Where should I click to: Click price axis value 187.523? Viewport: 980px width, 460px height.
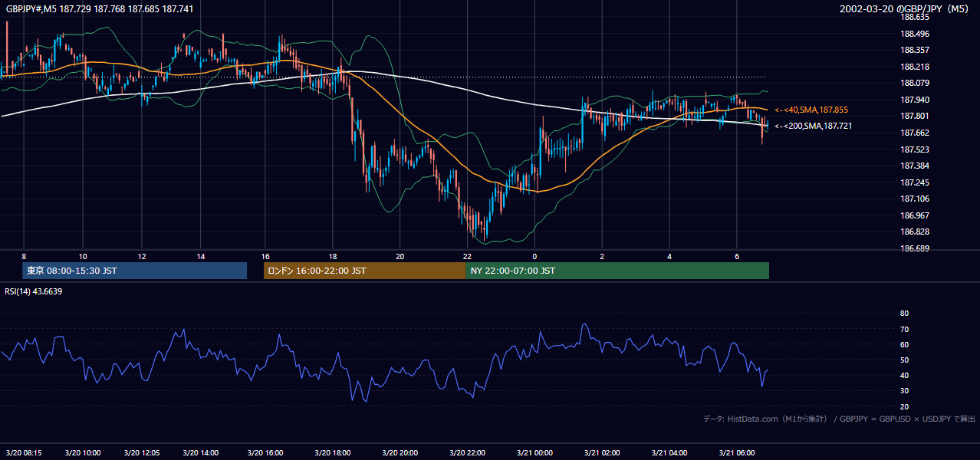pyautogui.click(x=914, y=149)
